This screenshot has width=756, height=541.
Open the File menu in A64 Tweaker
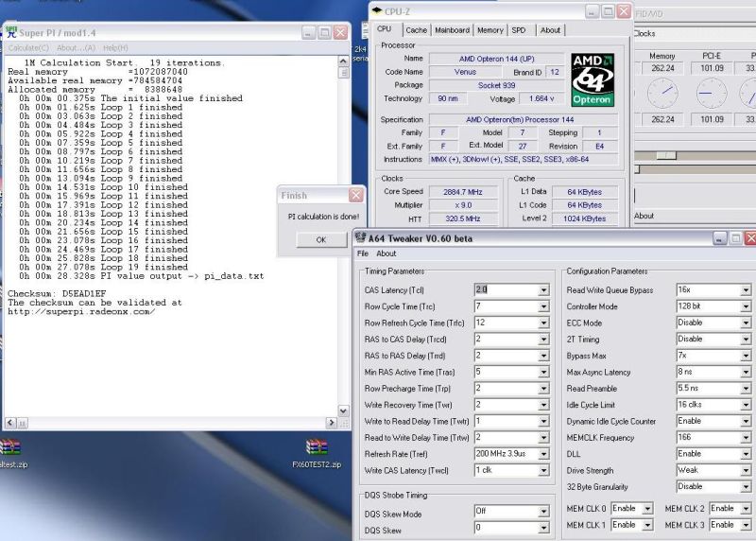click(363, 253)
